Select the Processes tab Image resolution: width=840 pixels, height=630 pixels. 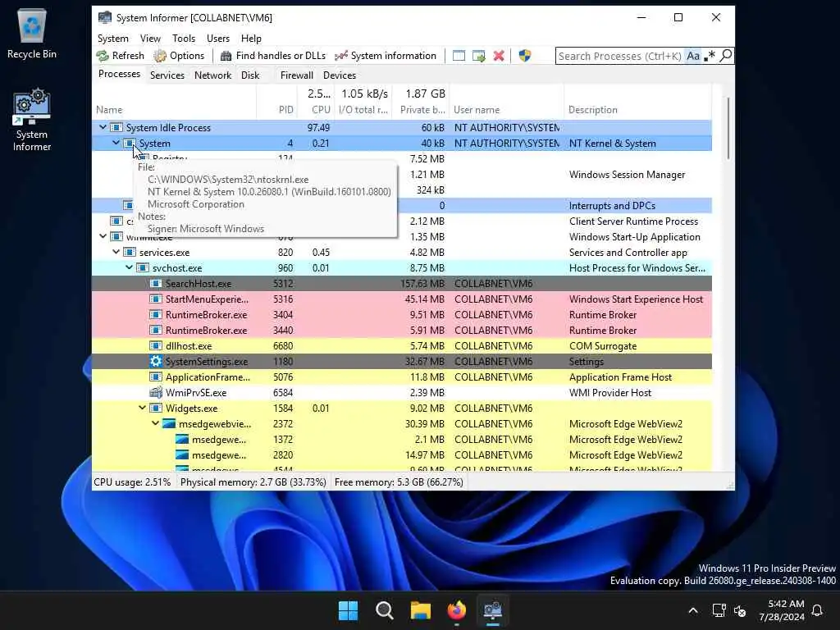click(x=120, y=74)
